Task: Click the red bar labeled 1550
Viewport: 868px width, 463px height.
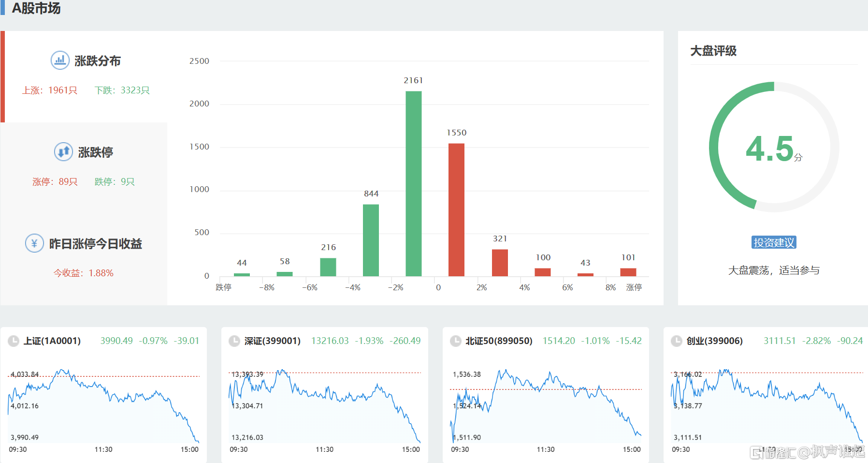Action: [456, 209]
